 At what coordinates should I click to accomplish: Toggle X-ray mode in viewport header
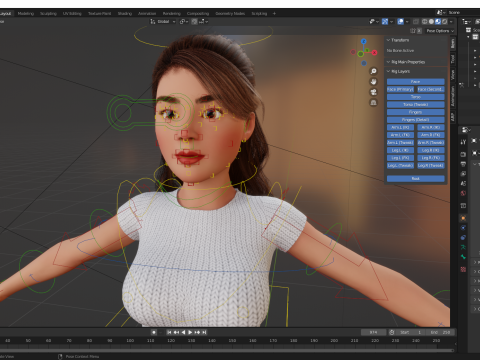coord(416,22)
